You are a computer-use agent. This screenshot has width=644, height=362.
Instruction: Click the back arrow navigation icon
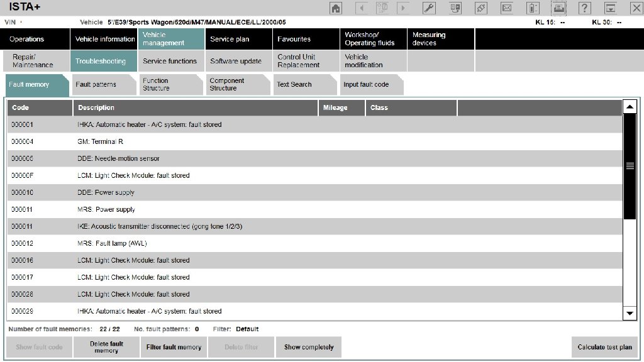(x=362, y=8)
